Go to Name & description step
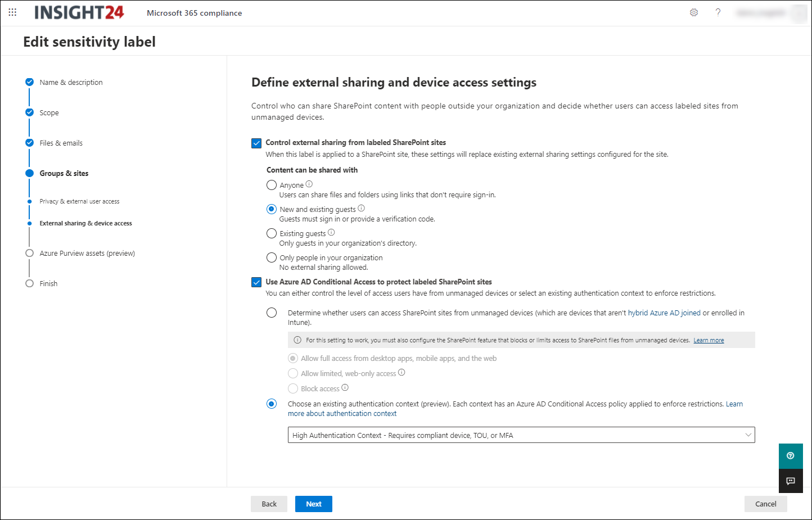812x520 pixels. tap(71, 82)
